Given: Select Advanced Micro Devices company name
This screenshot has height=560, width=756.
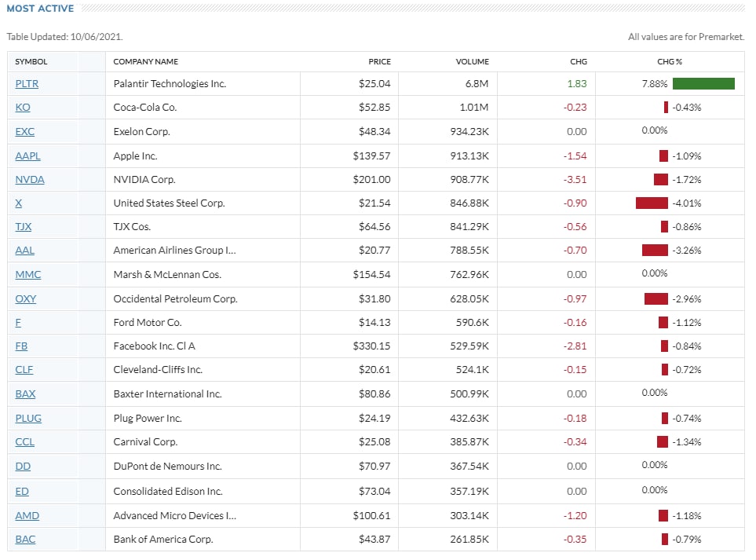Looking at the screenshot, I should [174, 516].
